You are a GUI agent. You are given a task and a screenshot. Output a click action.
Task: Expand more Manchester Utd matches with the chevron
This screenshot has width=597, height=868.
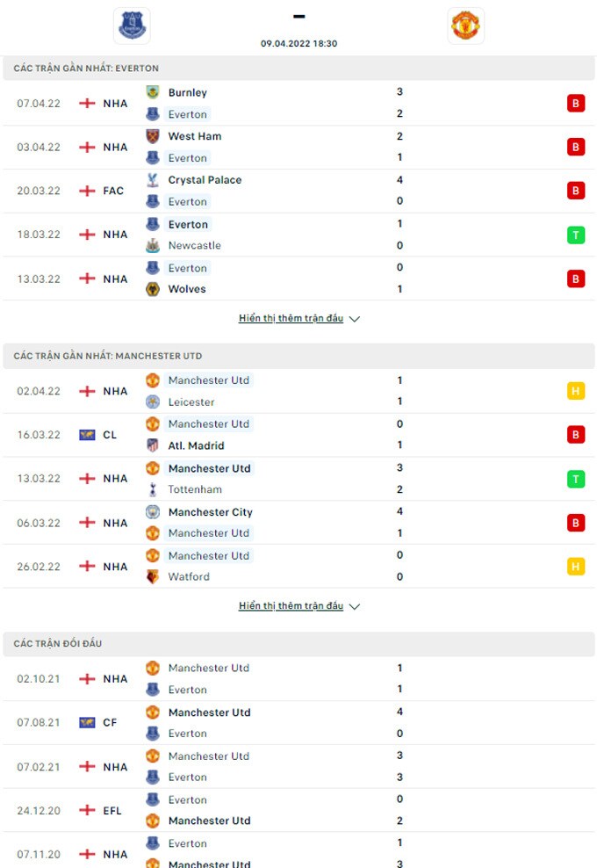(x=355, y=606)
